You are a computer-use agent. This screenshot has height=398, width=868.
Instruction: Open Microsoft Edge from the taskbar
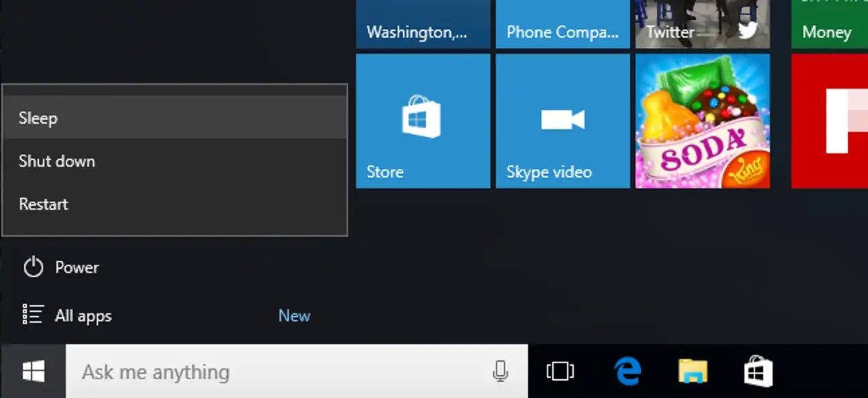click(626, 370)
